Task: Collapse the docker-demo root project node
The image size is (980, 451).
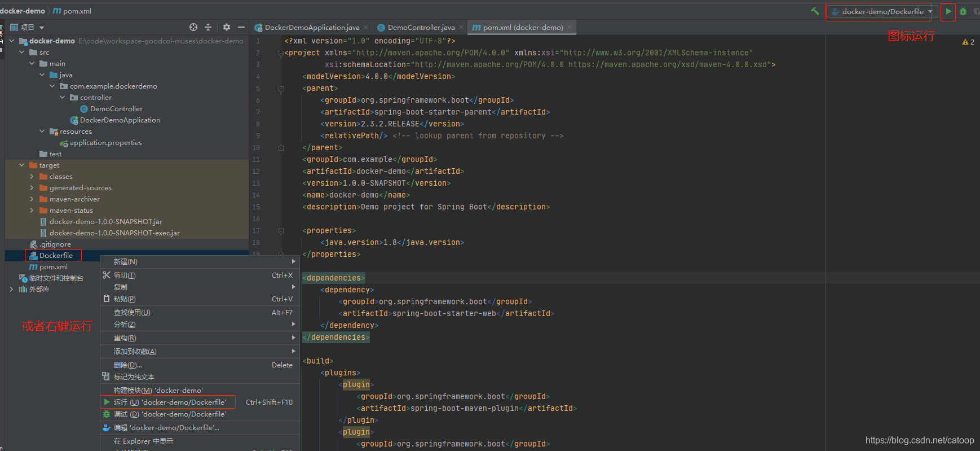Action: [x=11, y=41]
